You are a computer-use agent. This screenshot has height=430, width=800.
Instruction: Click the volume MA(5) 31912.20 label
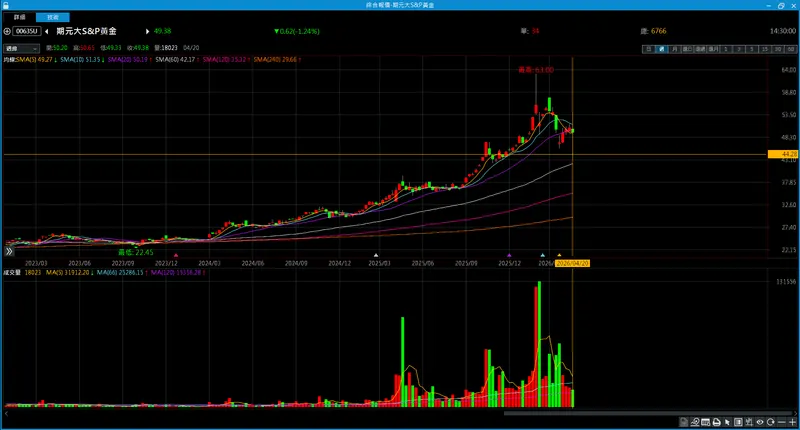[x=69, y=273]
